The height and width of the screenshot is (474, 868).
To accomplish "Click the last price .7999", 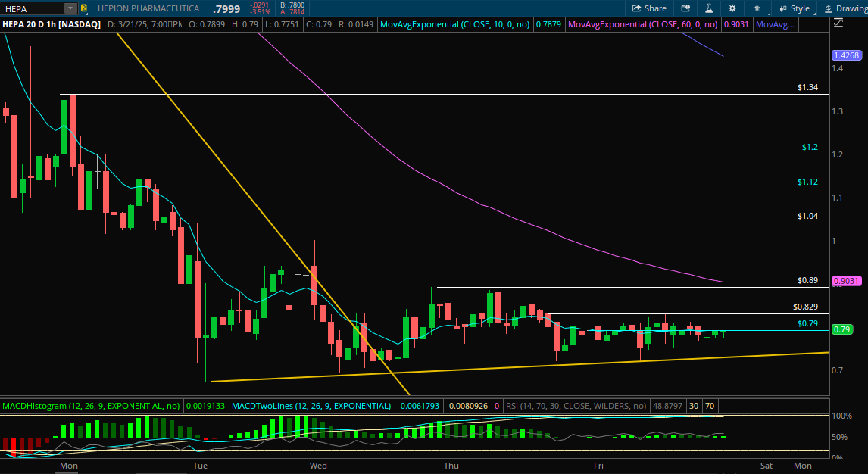I will click(x=226, y=9).
